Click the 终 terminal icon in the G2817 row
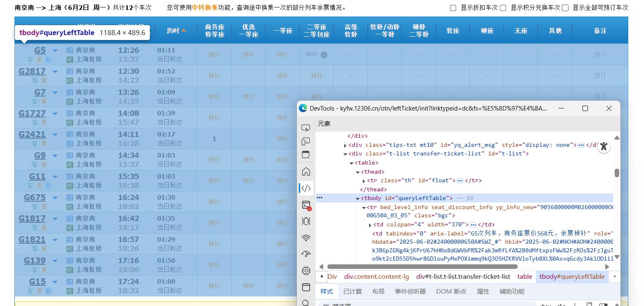644x306 pixels. 70,80
